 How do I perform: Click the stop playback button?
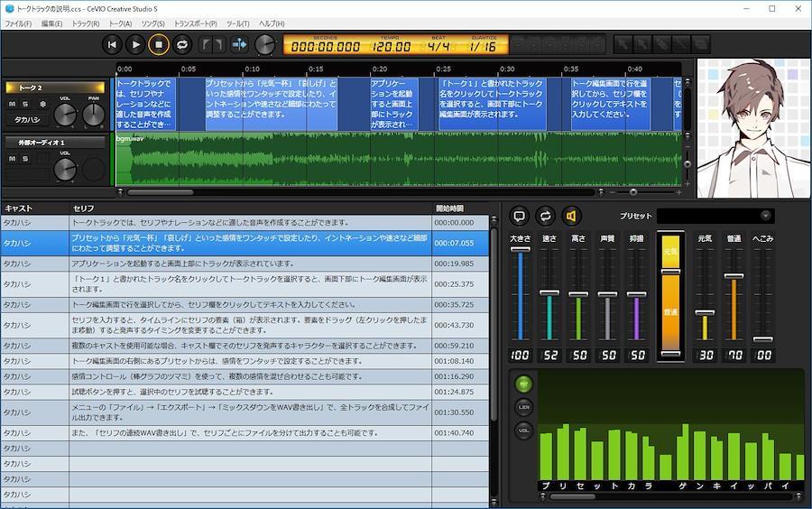tap(159, 43)
